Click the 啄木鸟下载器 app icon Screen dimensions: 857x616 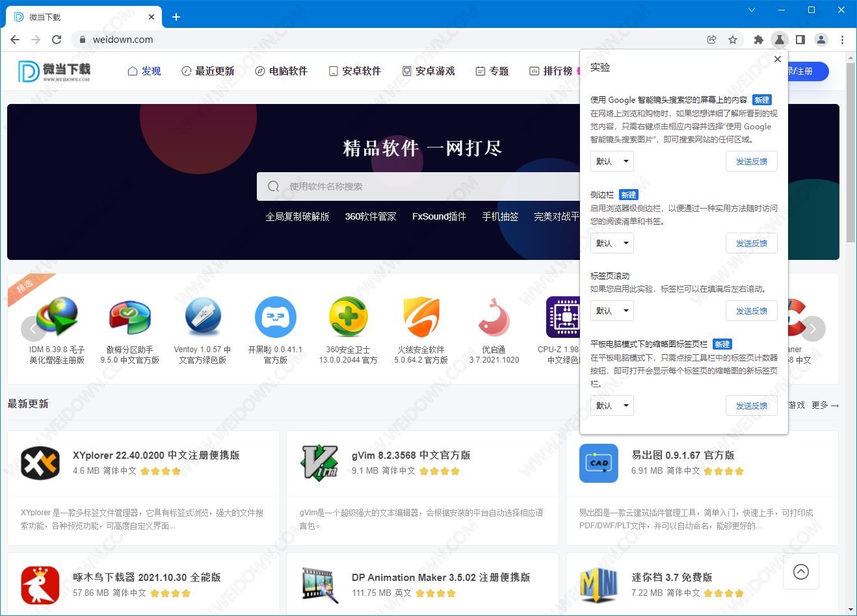coord(40,585)
